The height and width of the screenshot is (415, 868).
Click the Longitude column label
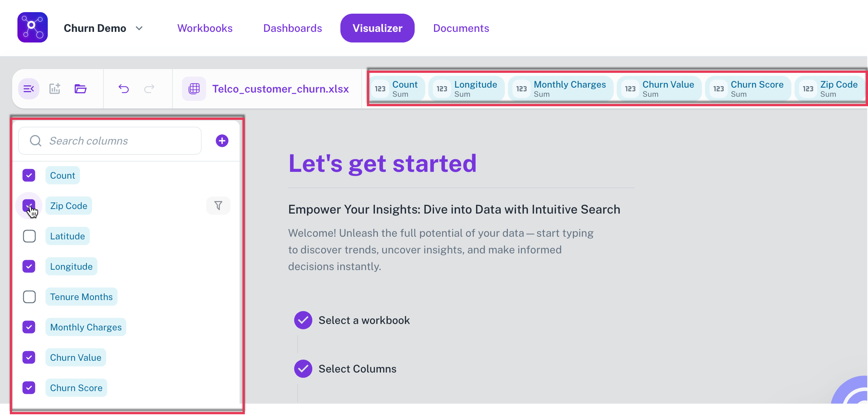(x=71, y=266)
